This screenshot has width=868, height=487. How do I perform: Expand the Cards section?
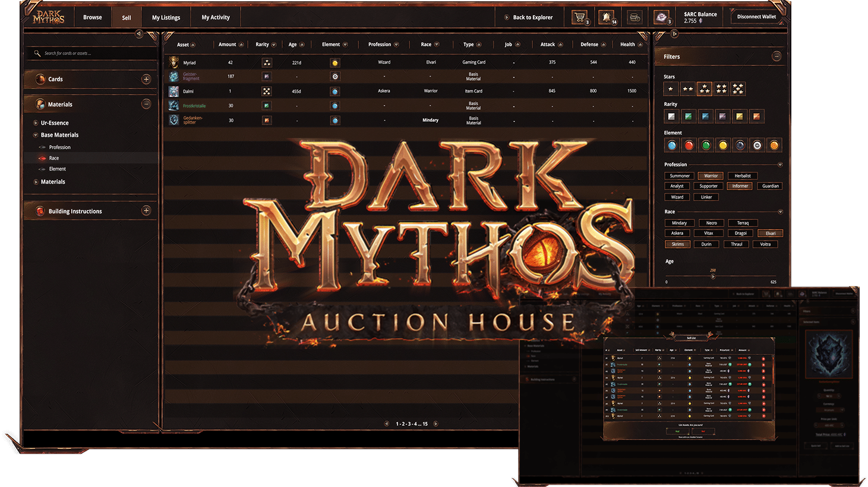(x=146, y=79)
